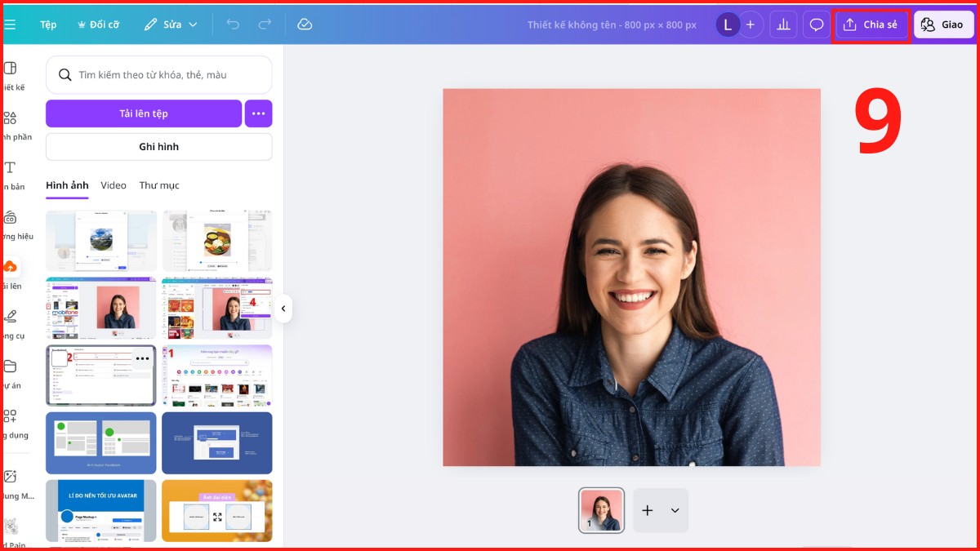Click the Chia sẻ share button

[871, 24]
